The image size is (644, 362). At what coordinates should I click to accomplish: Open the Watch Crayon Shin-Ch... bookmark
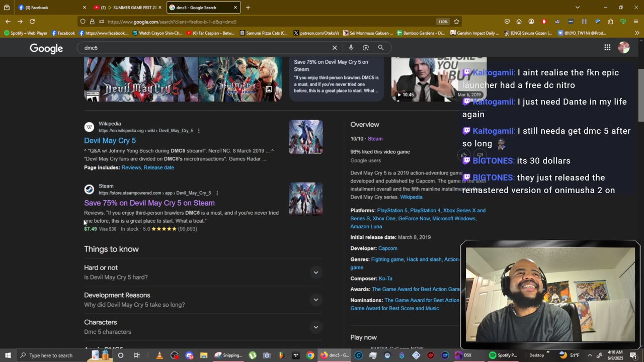157,33
